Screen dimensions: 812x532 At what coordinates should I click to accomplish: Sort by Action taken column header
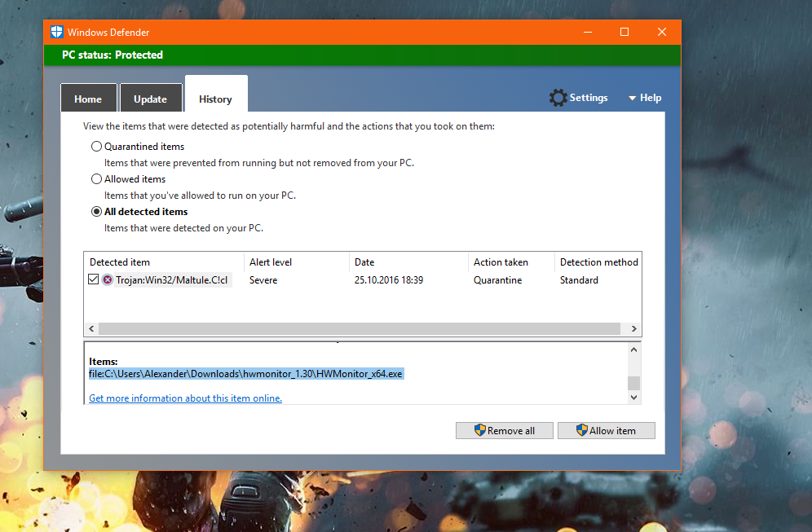[511, 262]
